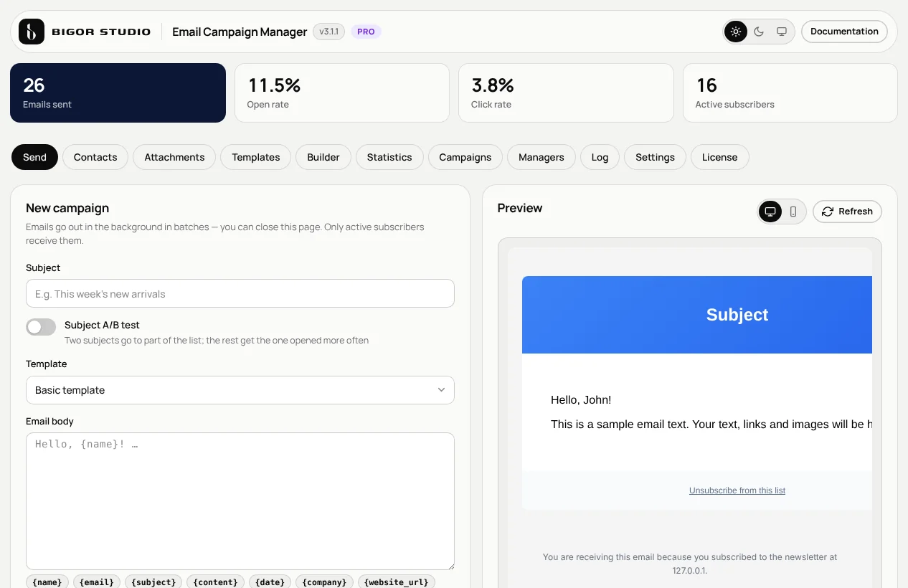The width and height of the screenshot is (908, 588).
Task: Switch to dark theme moon icon
Action: click(x=759, y=32)
